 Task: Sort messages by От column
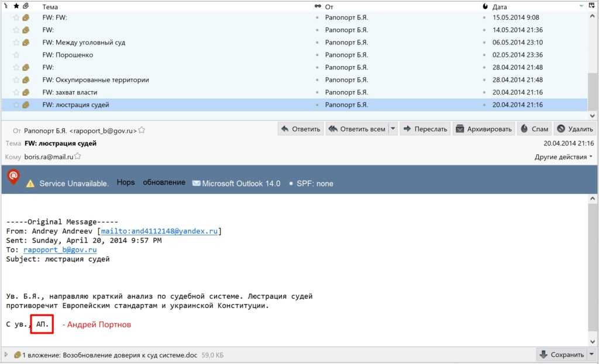[x=329, y=7]
